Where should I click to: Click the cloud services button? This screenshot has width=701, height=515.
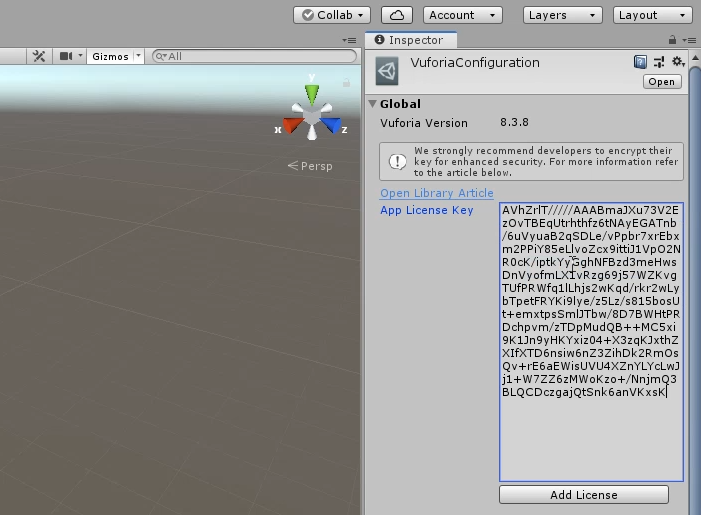[x=397, y=15]
